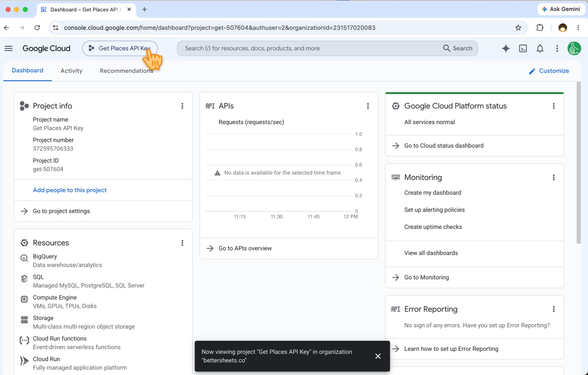This screenshot has width=588, height=375.
Task: Click the Search button in the search bar
Action: pyautogui.click(x=458, y=48)
